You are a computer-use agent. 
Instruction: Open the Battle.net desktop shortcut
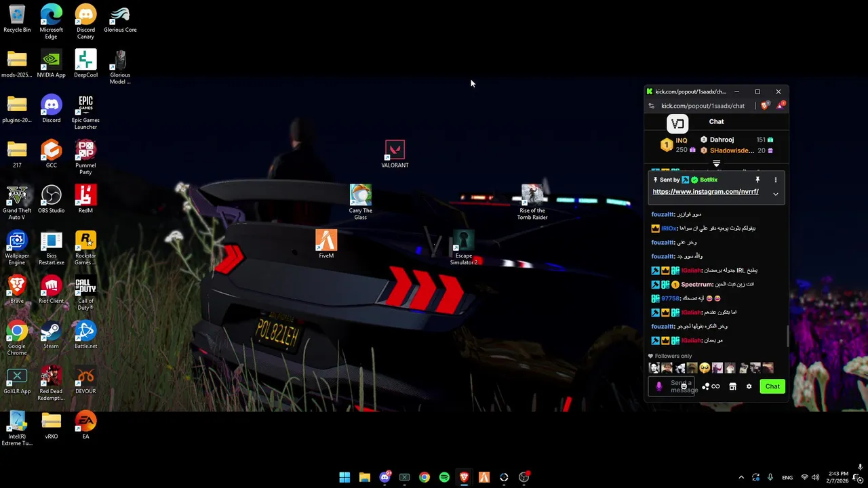[85, 335]
